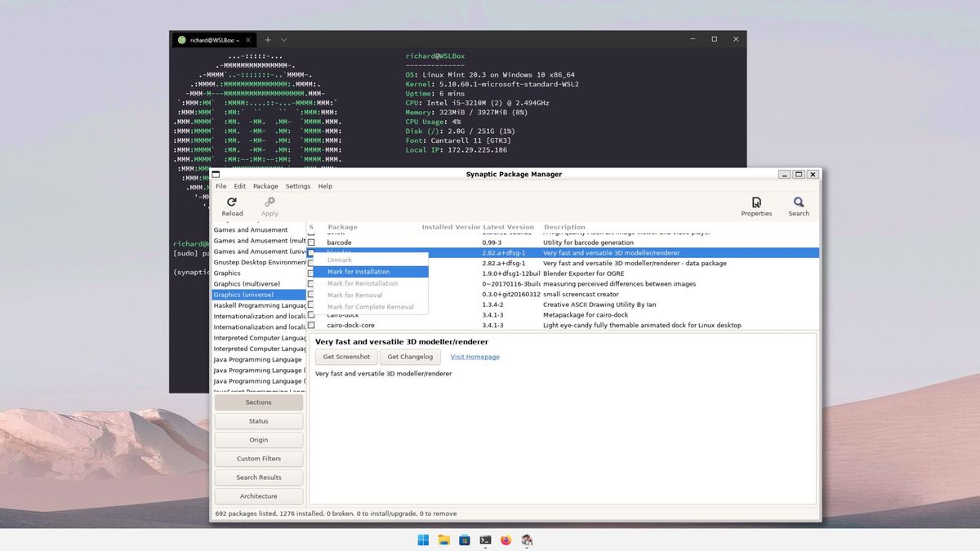Follow the Visit Homepage link

[x=474, y=356]
